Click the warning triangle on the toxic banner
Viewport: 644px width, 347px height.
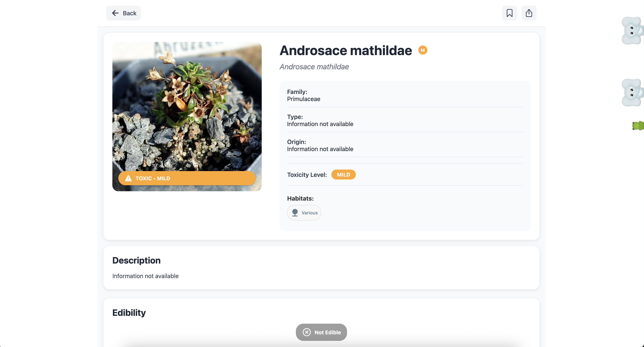click(128, 178)
